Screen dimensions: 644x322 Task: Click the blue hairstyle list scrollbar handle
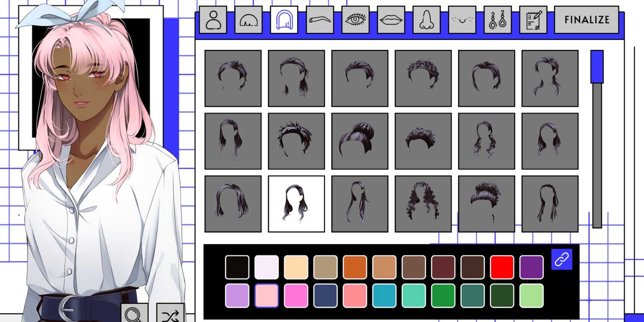click(597, 67)
